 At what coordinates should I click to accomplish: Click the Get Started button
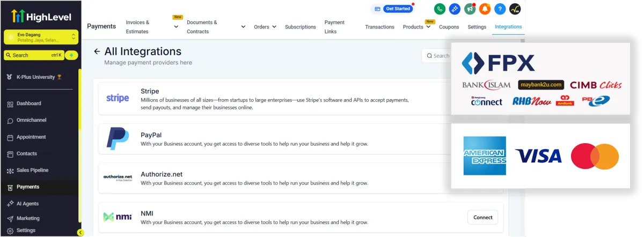[392, 9]
